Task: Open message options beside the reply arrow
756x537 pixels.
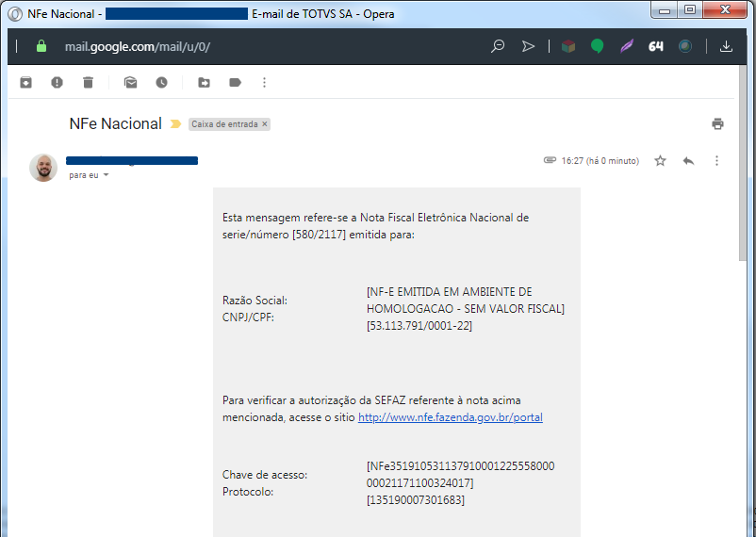Action: click(x=717, y=160)
